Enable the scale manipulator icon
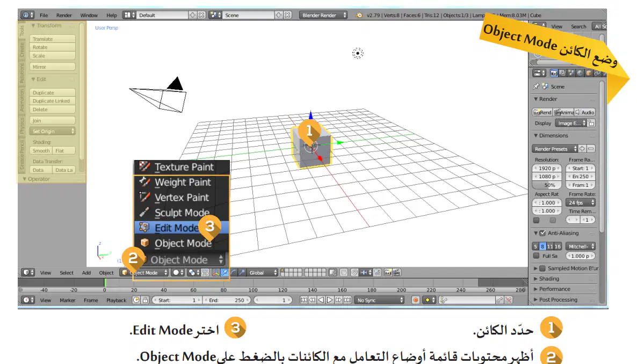Image resolution: width=637 pixels, height=364 pixels. (242, 273)
